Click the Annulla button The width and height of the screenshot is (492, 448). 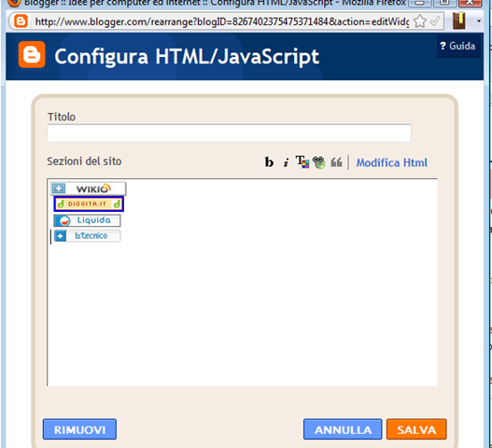(343, 429)
